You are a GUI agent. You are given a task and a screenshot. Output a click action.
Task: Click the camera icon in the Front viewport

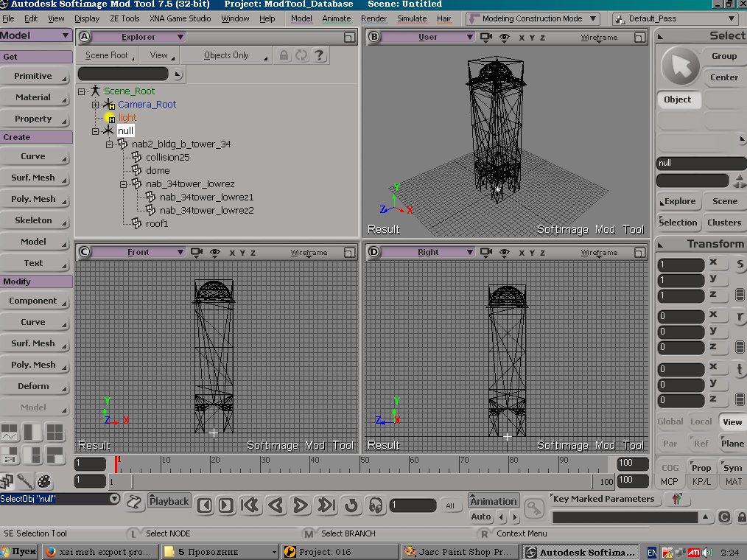point(196,252)
